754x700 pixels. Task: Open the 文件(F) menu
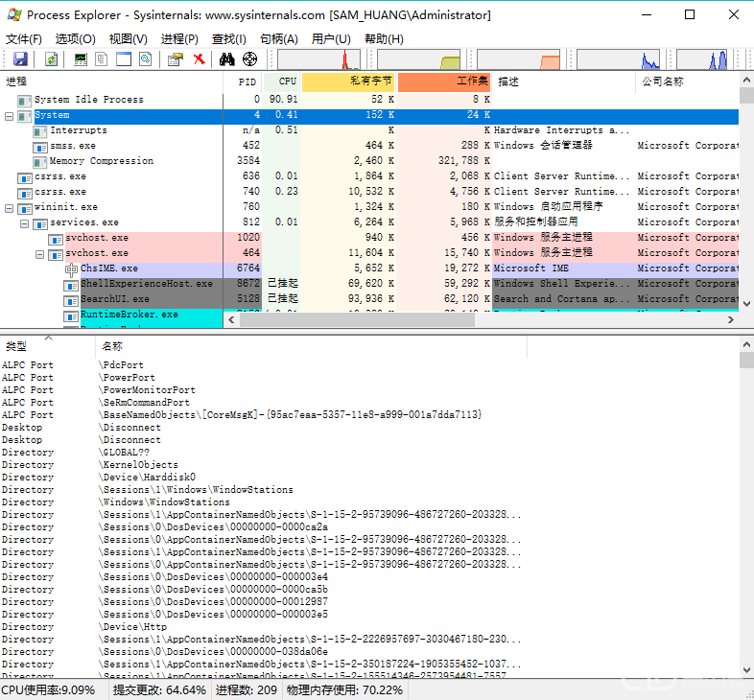click(24, 39)
